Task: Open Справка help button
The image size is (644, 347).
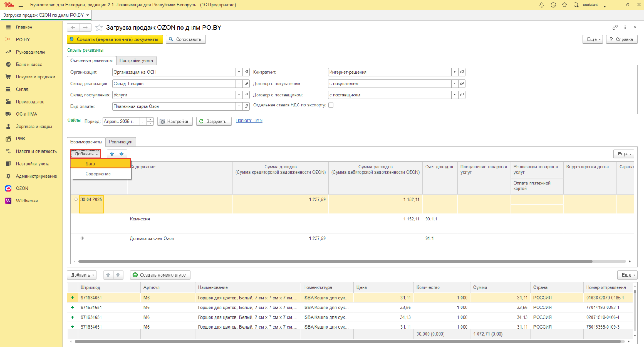Action: 621,39
